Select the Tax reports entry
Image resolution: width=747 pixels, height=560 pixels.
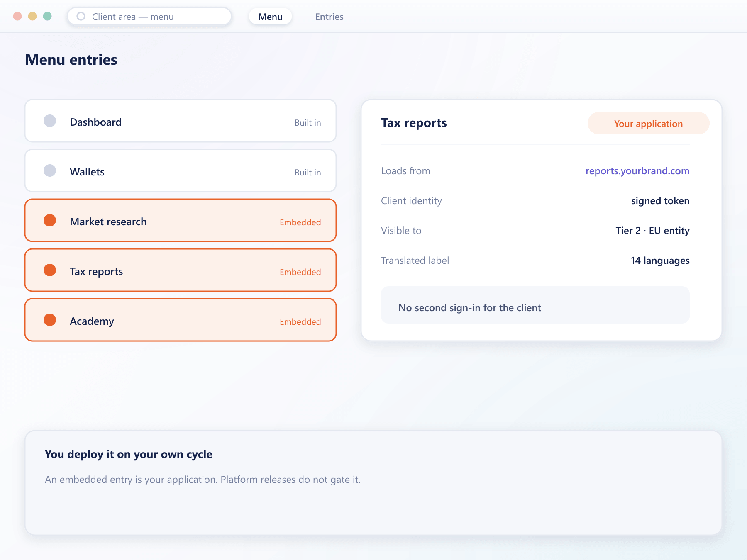click(181, 270)
